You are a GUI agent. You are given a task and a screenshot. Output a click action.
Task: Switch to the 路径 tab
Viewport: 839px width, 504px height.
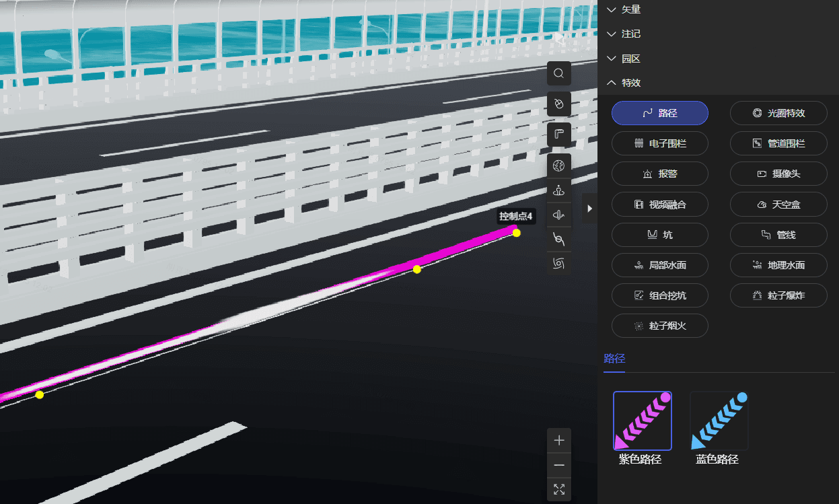point(614,359)
